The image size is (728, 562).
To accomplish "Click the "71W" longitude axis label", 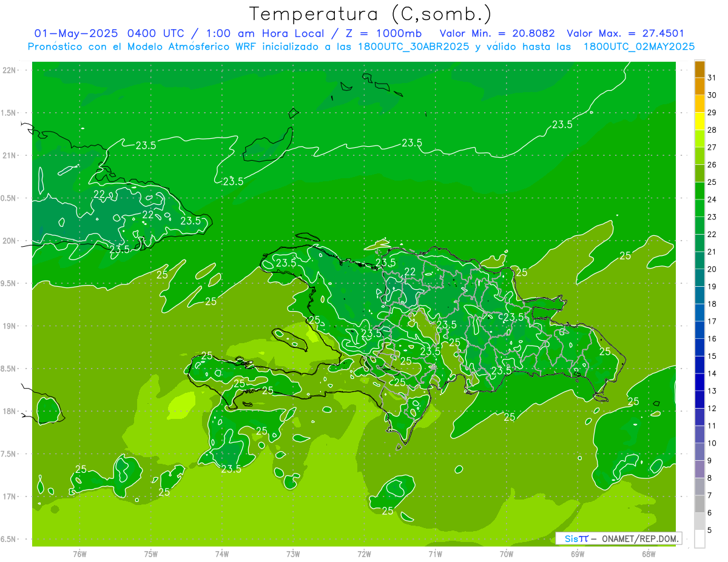I will [x=436, y=554].
